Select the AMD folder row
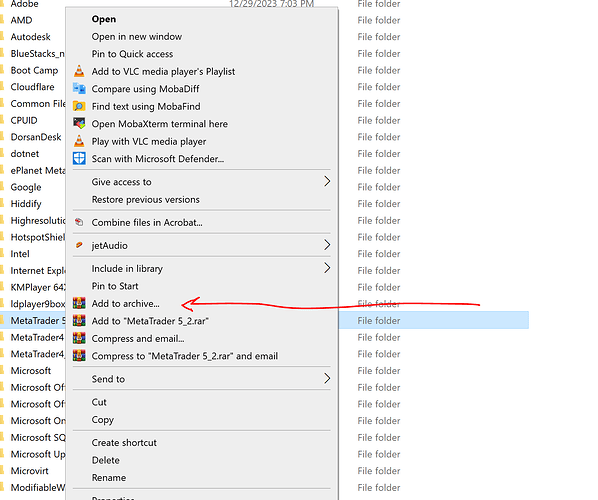This screenshot has height=500, width=598. click(21, 20)
